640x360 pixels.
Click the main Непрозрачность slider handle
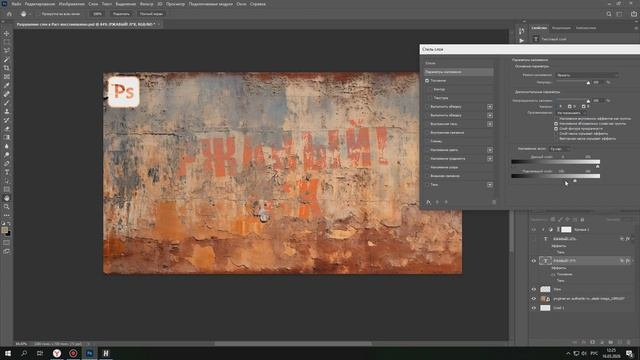tap(588, 83)
